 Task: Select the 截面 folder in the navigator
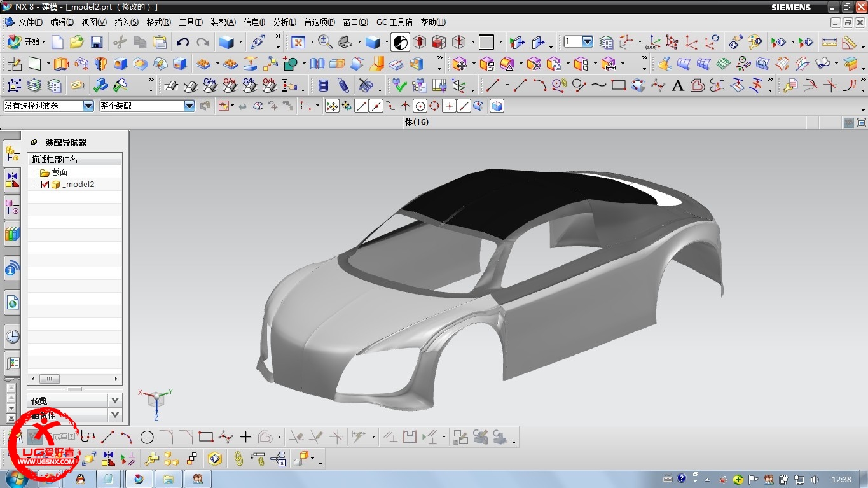click(59, 172)
